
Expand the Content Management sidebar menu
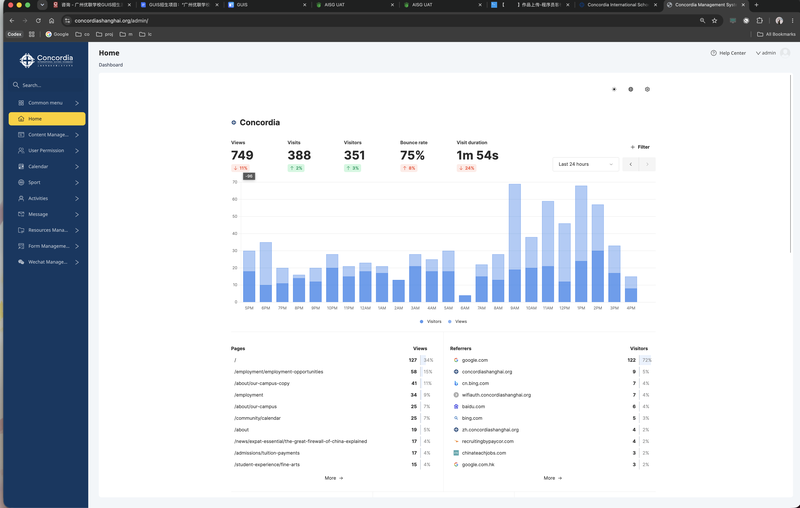pos(47,135)
